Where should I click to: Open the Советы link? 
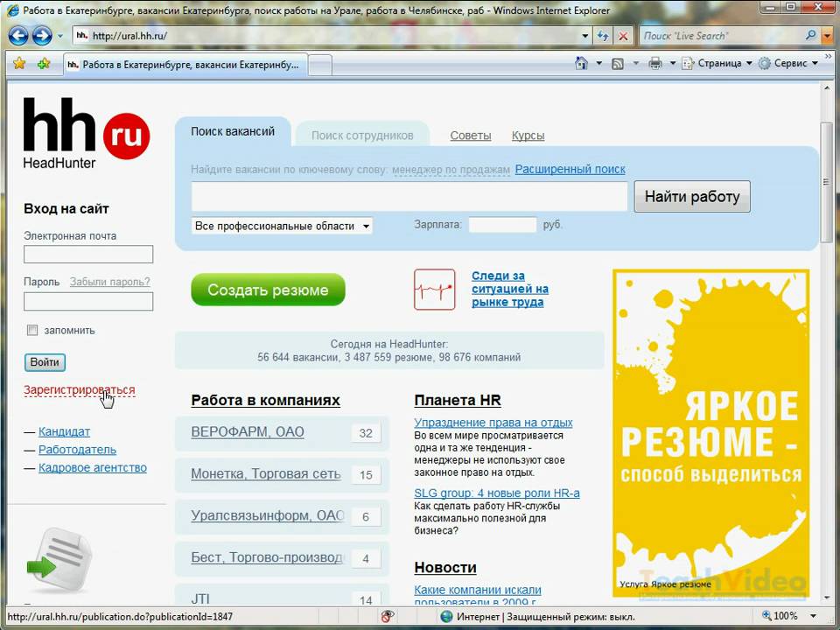click(x=471, y=136)
